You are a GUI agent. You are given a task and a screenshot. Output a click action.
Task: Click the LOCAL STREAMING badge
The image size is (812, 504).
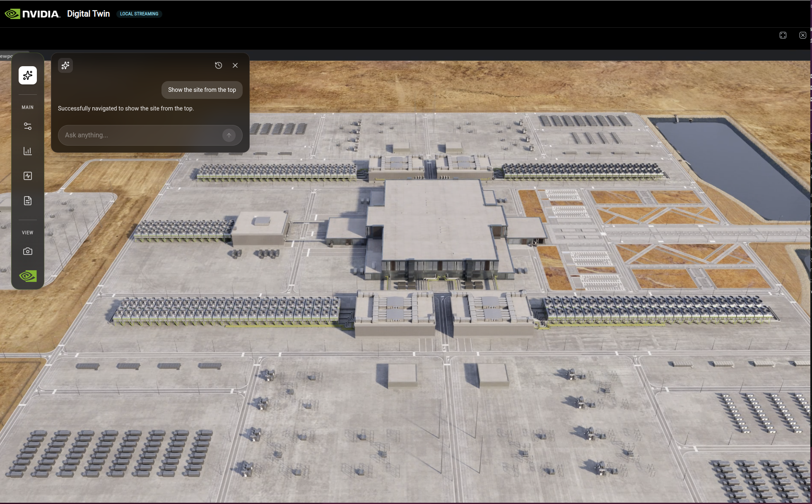coord(139,14)
